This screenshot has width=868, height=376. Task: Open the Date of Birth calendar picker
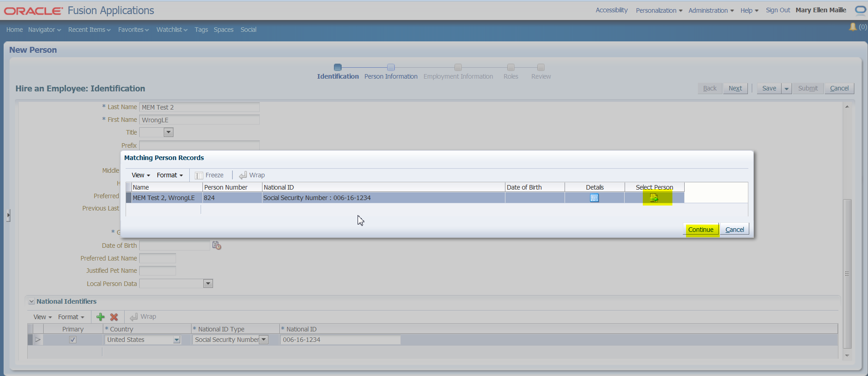pos(217,246)
